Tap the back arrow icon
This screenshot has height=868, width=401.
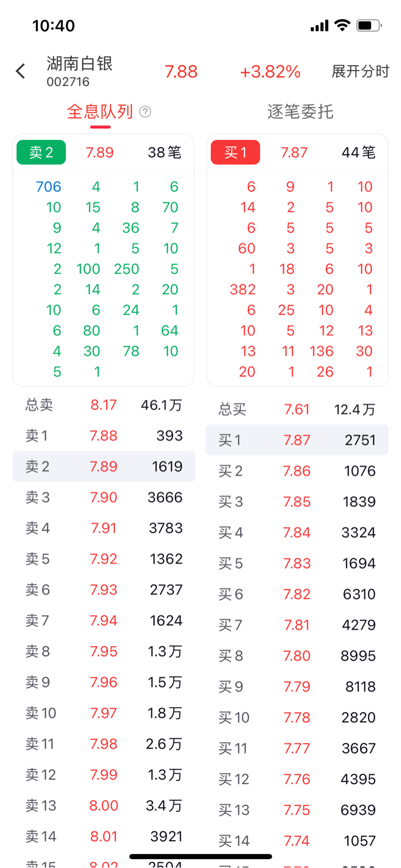pos(20,72)
